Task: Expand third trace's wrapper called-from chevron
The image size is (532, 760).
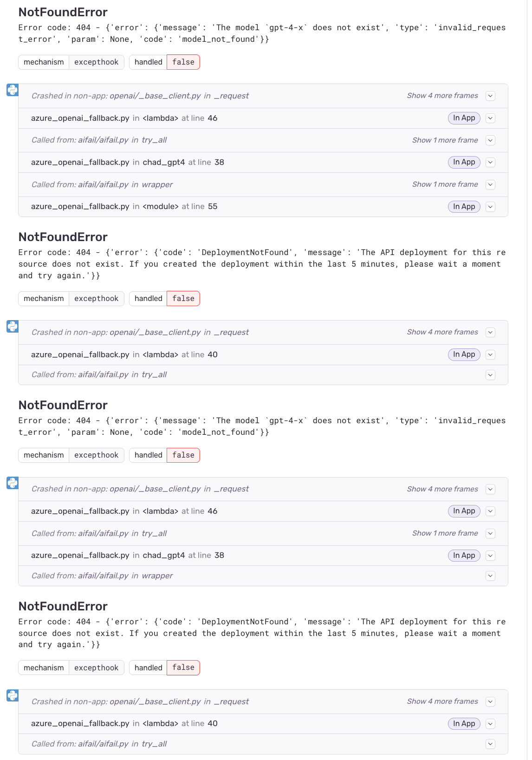Action: point(490,576)
